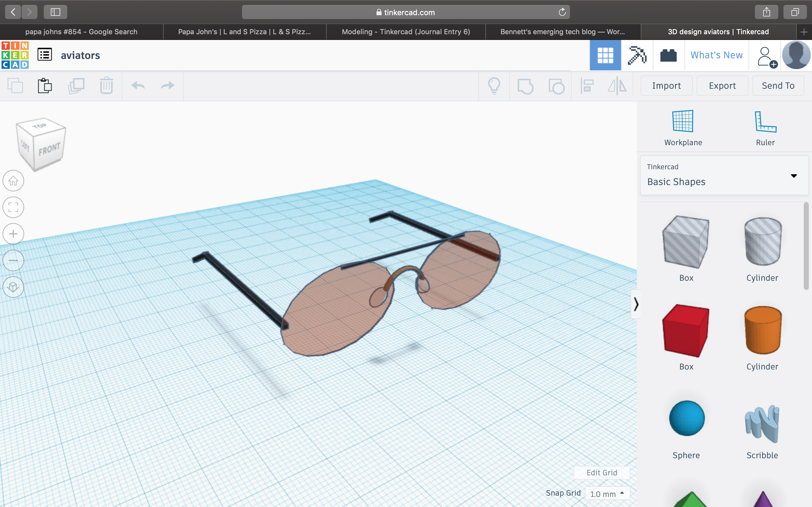Image resolution: width=812 pixels, height=507 pixels.
Task: Switch to Bennett's emerging tech blog tab
Action: [x=563, y=32]
